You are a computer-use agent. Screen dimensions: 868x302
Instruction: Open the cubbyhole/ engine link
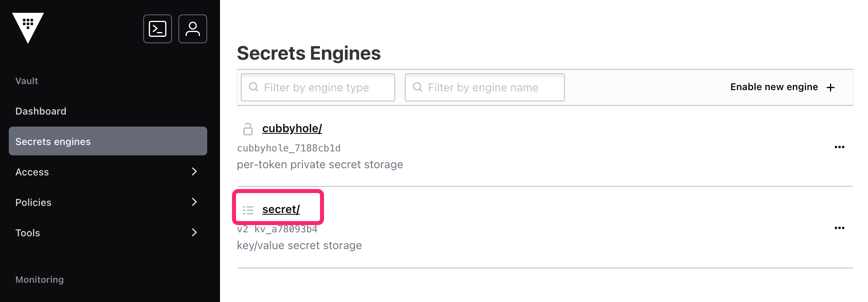click(x=292, y=128)
